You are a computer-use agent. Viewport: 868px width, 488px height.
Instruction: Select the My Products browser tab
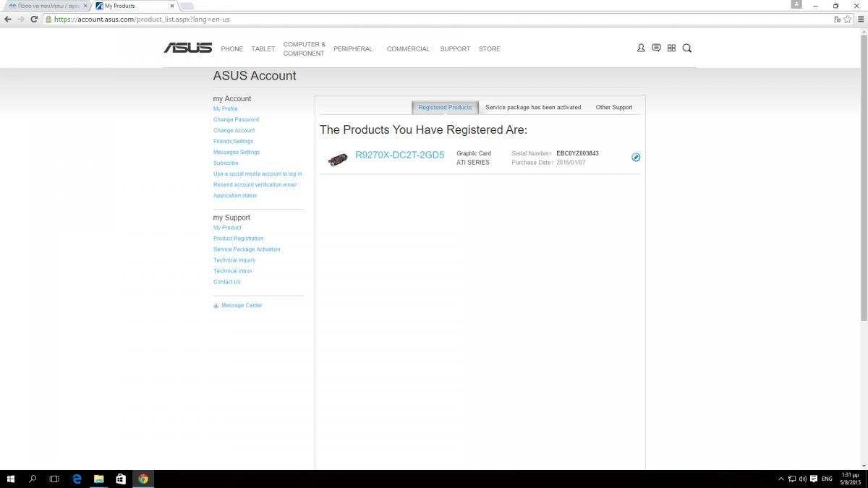click(x=135, y=6)
